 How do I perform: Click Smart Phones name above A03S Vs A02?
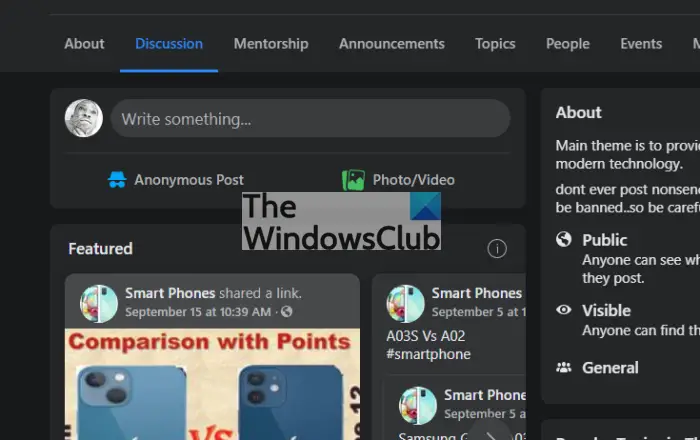[476, 293]
